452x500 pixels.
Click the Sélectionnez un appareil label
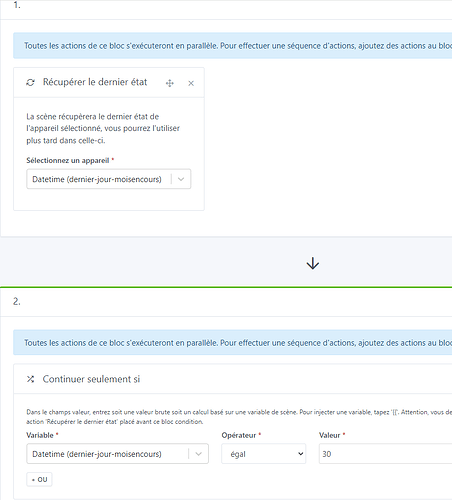click(x=68, y=160)
